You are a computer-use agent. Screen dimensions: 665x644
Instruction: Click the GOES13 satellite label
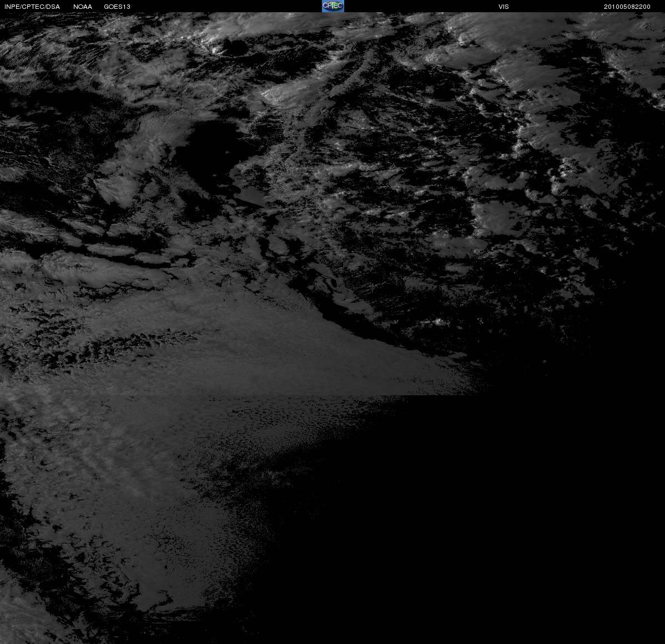(117, 7)
